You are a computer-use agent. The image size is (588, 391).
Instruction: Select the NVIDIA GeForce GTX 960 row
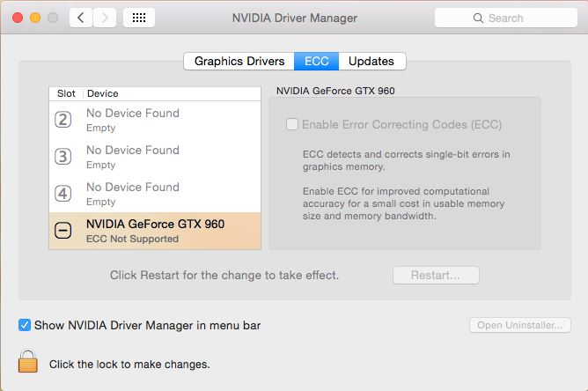click(155, 231)
